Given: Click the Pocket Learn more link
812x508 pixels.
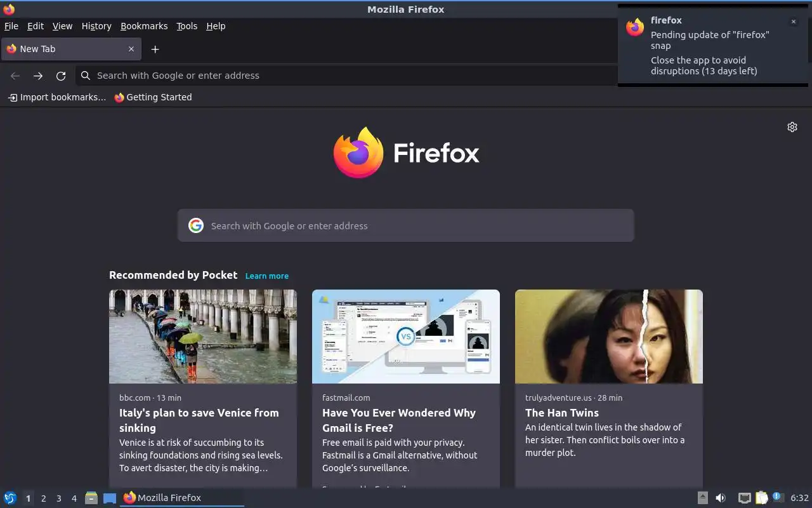Looking at the screenshot, I should (267, 276).
